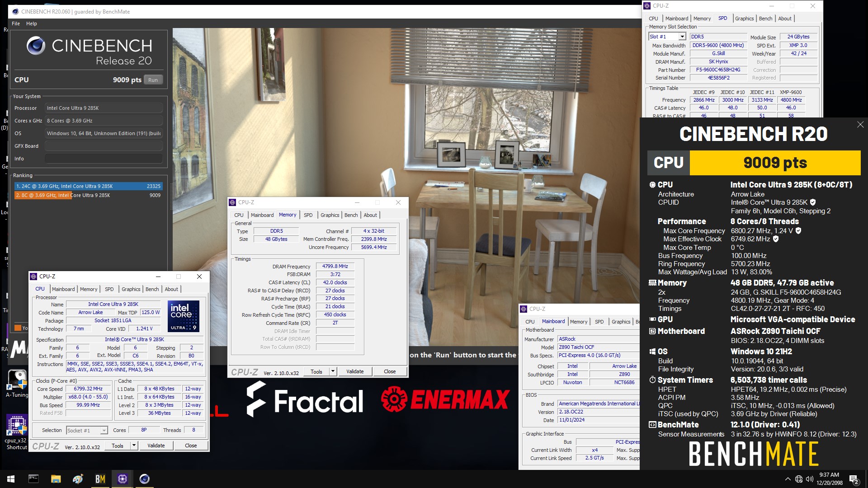The height and width of the screenshot is (488, 868).
Task: Open the cpuz_x32 Shortcut desktop icon
Action: (17, 432)
